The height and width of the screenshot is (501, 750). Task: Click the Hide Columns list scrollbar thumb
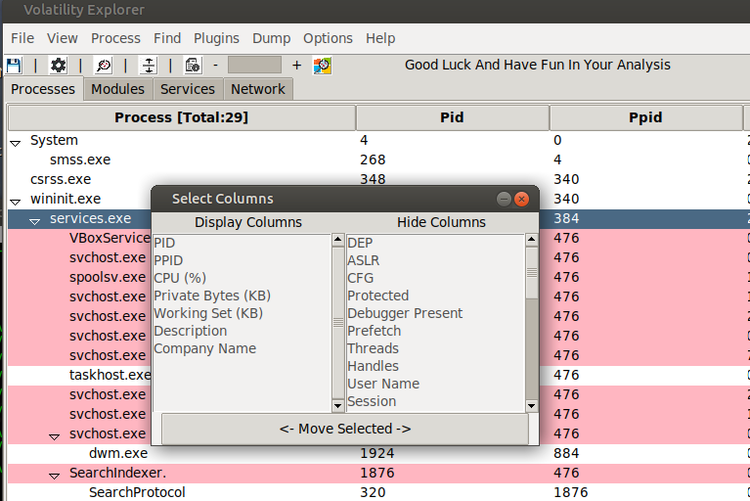pyautogui.click(x=531, y=273)
